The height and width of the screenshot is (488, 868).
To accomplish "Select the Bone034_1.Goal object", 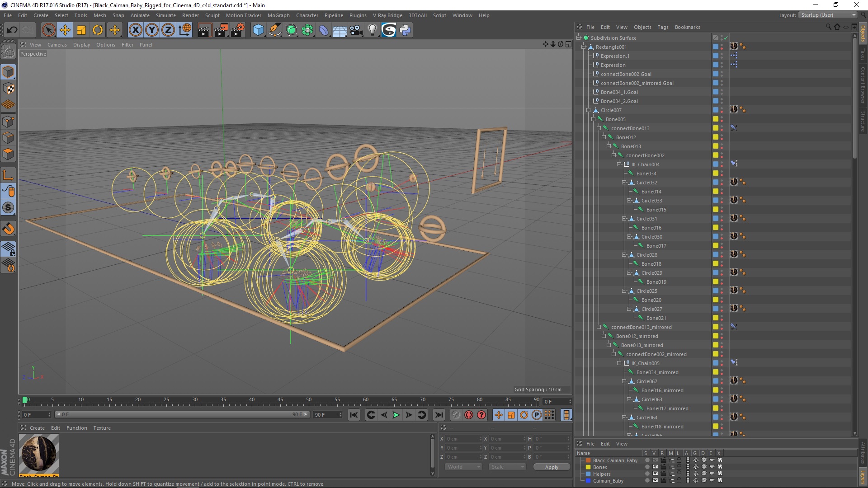I will 619,92.
